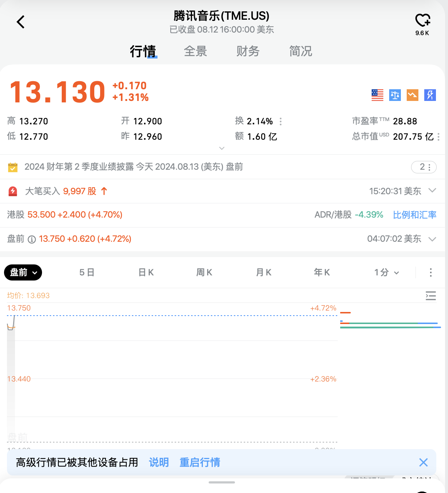Open the 盘前 session dropdown

pyautogui.click(x=23, y=272)
